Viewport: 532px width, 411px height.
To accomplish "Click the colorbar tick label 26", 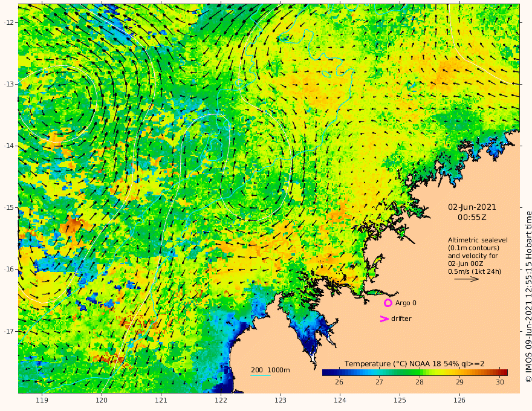I will tap(339, 382).
